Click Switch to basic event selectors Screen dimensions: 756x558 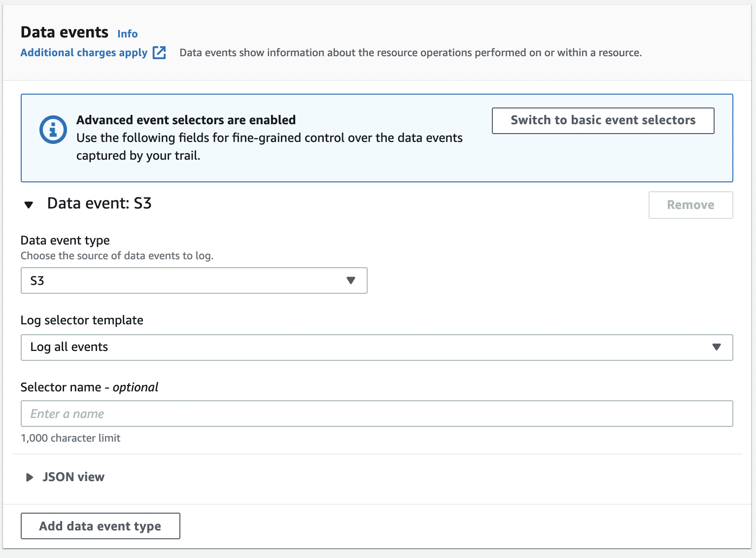pos(602,120)
